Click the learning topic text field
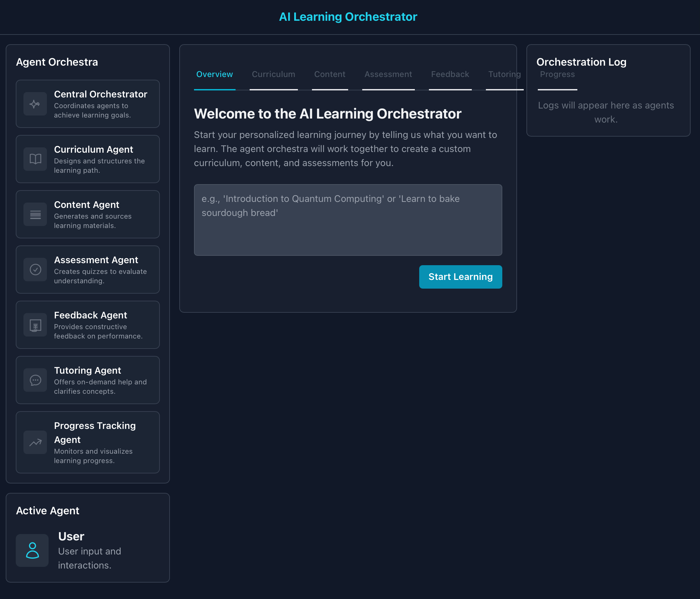The image size is (700, 599). 347,220
